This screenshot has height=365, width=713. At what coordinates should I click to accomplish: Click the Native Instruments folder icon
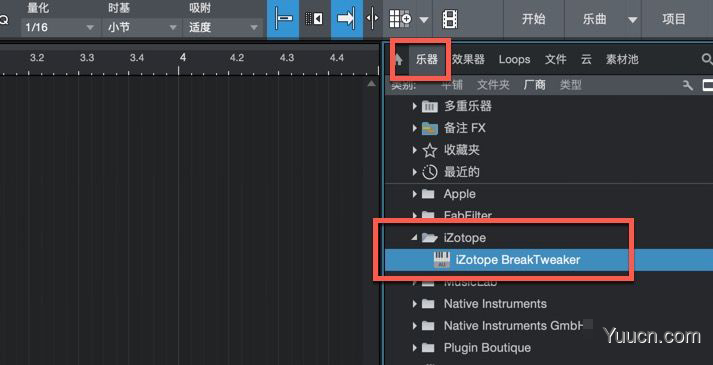tap(428, 304)
